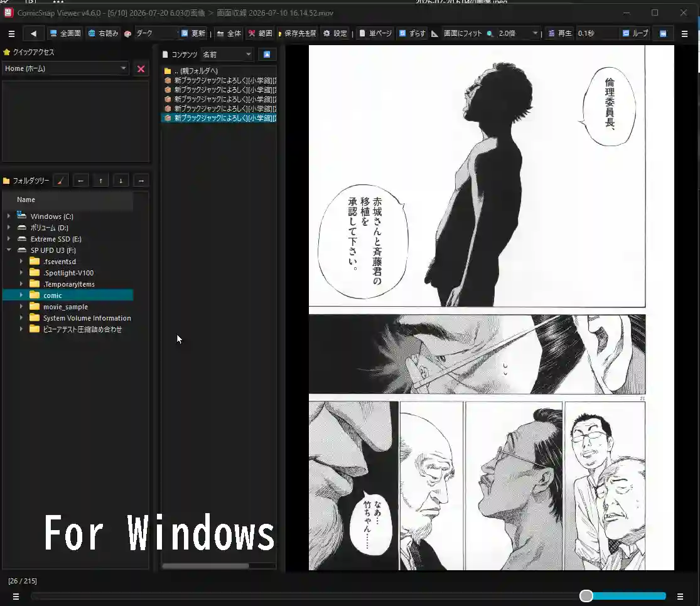The height and width of the screenshot is (606, 700).
Task: Toggle 単ページ single page view
Action: [x=375, y=33]
